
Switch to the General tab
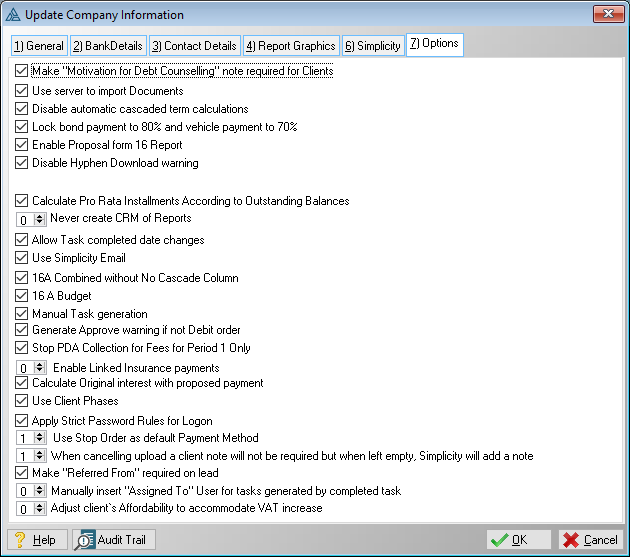39,46
